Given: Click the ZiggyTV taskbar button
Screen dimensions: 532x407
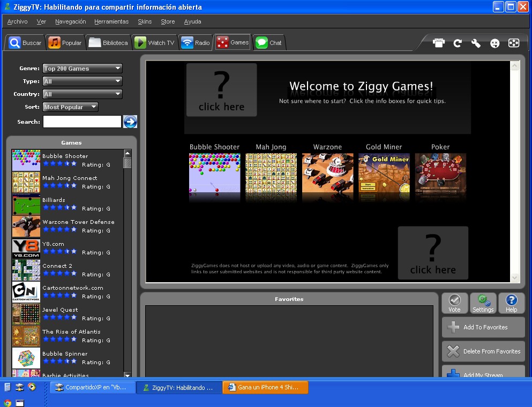Looking at the screenshot, I should [179, 387].
